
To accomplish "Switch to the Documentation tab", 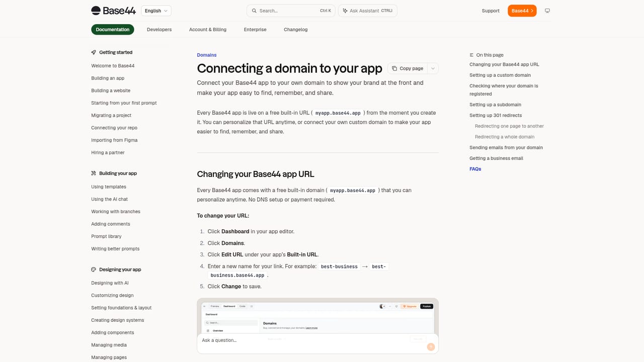I will 113,30.
